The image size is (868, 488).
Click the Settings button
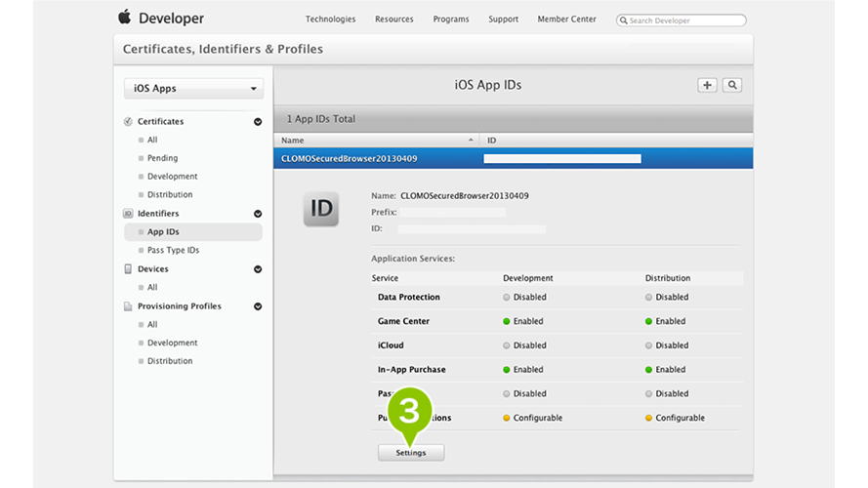point(411,453)
